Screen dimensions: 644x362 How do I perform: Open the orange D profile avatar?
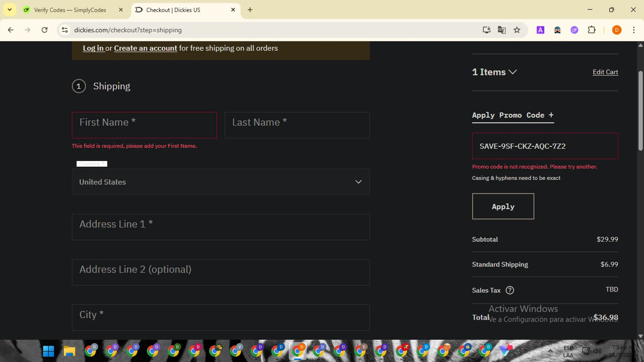[617, 30]
